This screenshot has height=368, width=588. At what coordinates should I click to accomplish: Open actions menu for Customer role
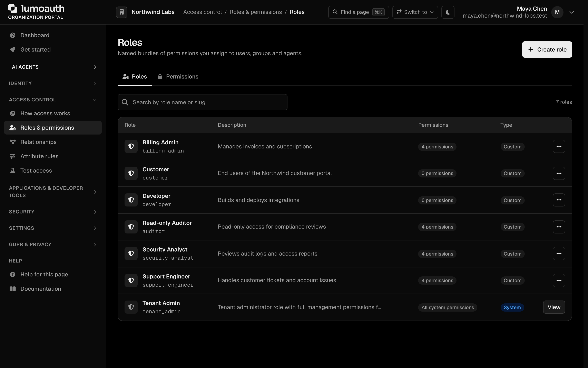(x=559, y=173)
